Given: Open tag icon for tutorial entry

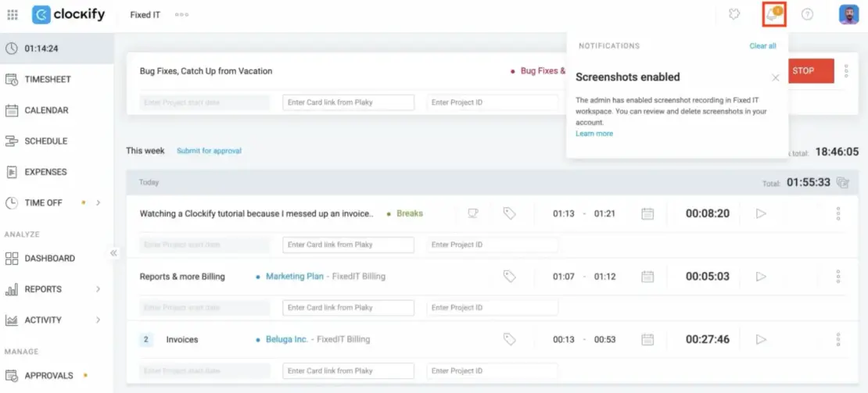Looking at the screenshot, I should pos(509,213).
